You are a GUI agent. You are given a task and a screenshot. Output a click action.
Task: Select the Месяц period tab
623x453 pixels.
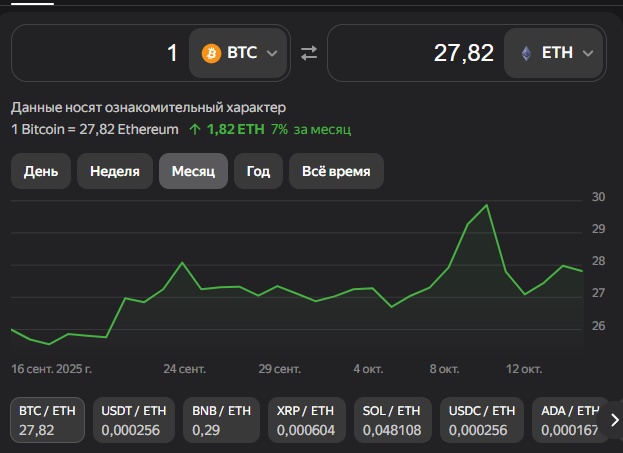click(x=193, y=171)
